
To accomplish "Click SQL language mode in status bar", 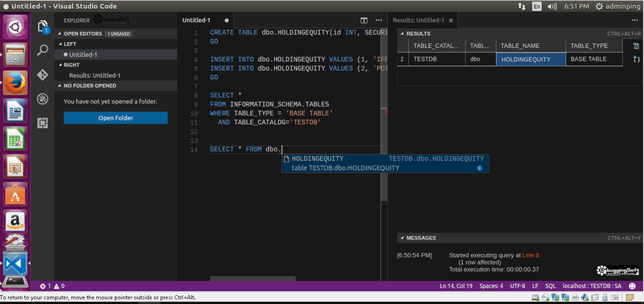I will pos(550,286).
